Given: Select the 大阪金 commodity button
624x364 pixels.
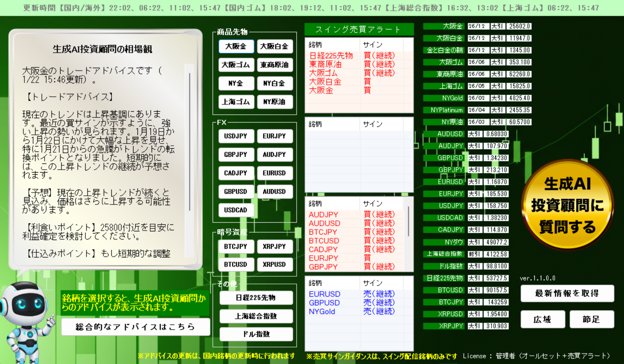Looking at the screenshot, I should pyautogui.click(x=236, y=46).
